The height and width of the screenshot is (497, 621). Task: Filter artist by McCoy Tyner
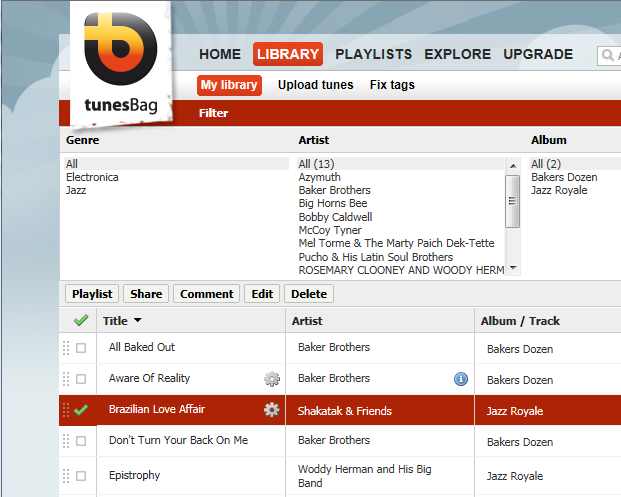pyautogui.click(x=330, y=230)
